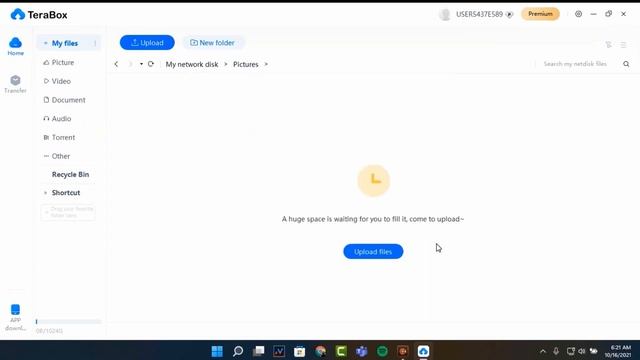Go forward with the navigation arrow
This screenshot has height=360, width=640.
pos(130,64)
